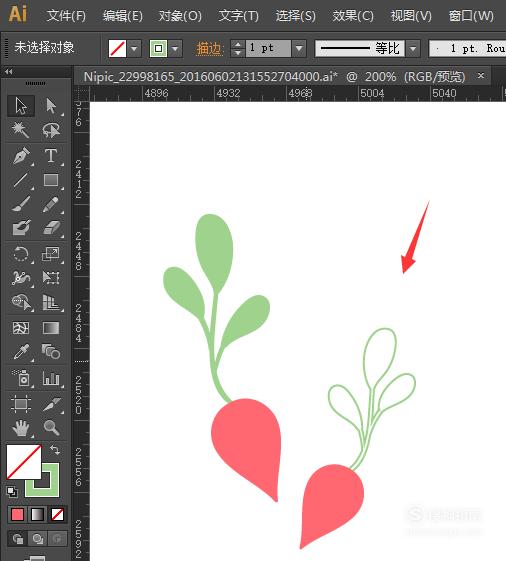Open the stroke weight 1 pt dropdown

pos(299,48)
